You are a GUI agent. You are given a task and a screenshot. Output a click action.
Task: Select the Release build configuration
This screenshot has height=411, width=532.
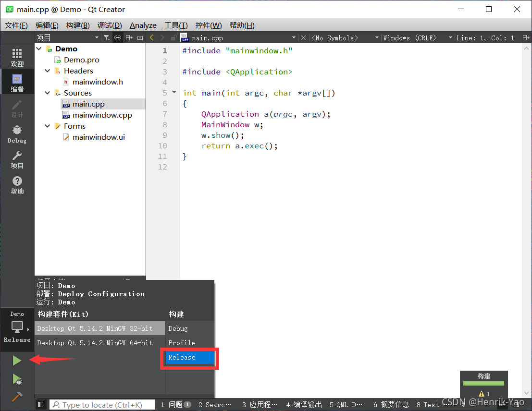click(x=190, y=357)
